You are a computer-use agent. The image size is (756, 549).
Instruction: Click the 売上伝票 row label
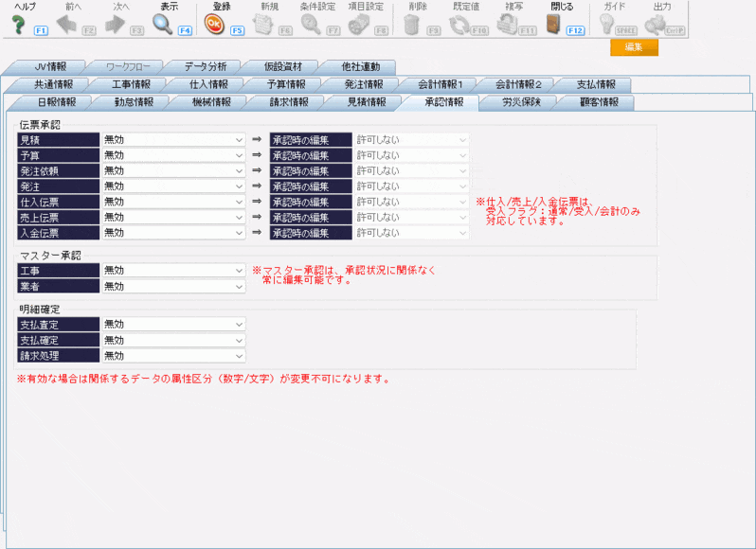[x=58, y=217]
